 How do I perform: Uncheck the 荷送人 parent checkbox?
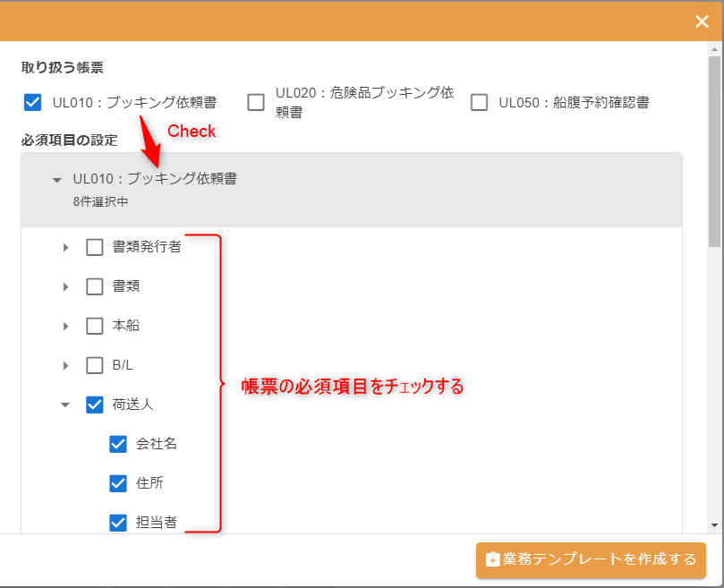tap(95, 405)
